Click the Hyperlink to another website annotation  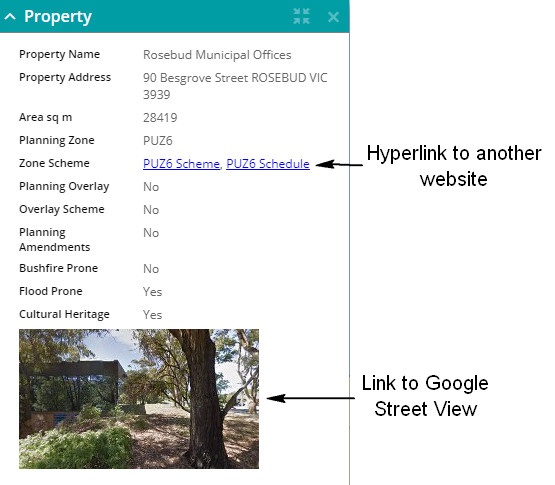454,166
